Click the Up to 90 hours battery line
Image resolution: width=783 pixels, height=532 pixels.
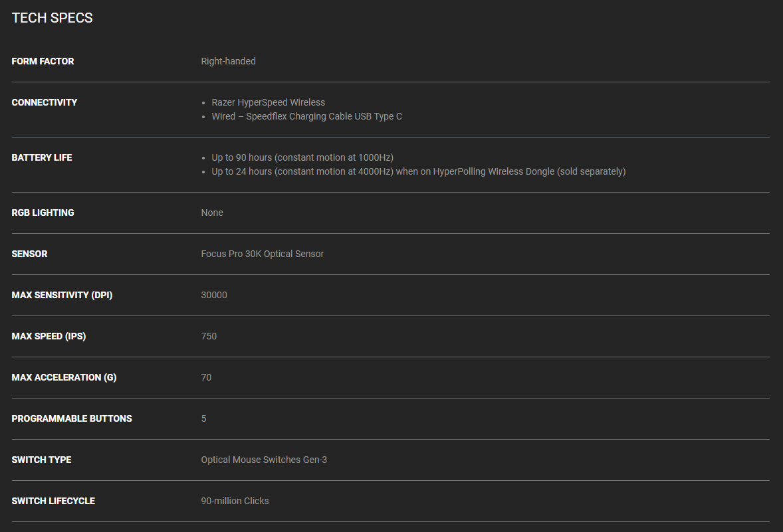coord(302,157)
